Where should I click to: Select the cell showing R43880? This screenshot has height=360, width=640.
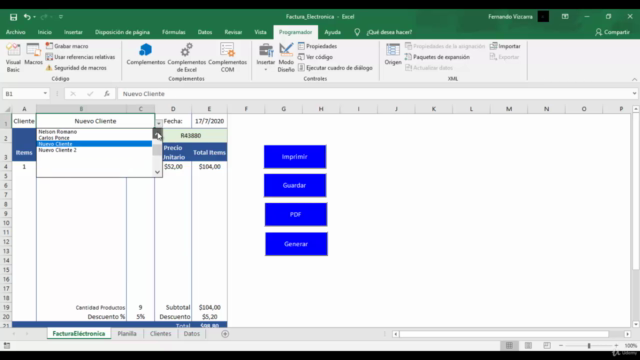(191, 136)
